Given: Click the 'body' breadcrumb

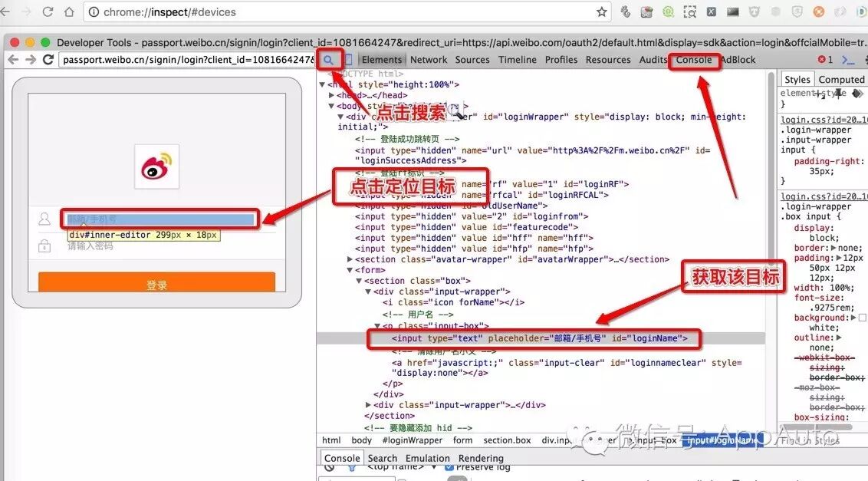Looking at the screenshot, I should tap(361, 440).
